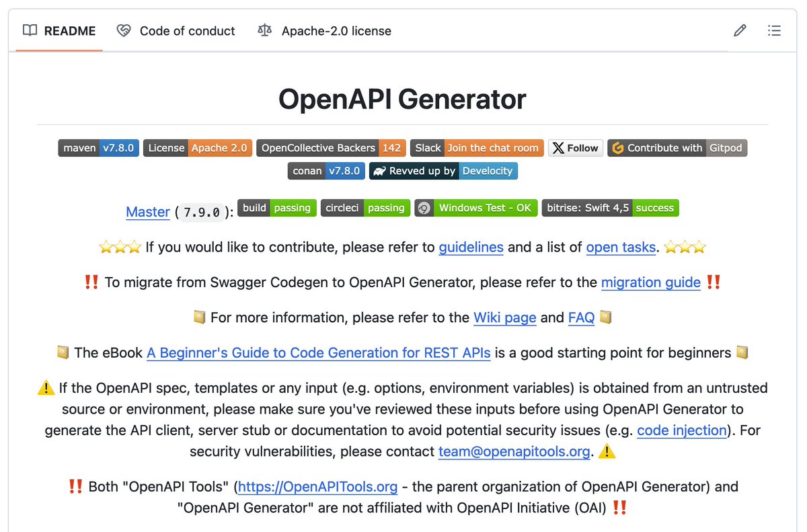This screenshot has width=807, height=532.
Task: Click the Windows Test - OK badge
Action: point(475,208)
